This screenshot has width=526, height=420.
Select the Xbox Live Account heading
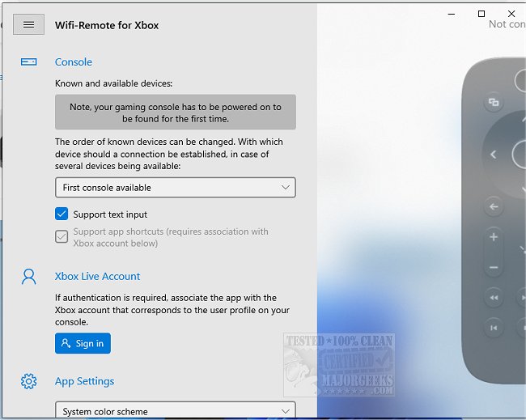click(97, 277)
